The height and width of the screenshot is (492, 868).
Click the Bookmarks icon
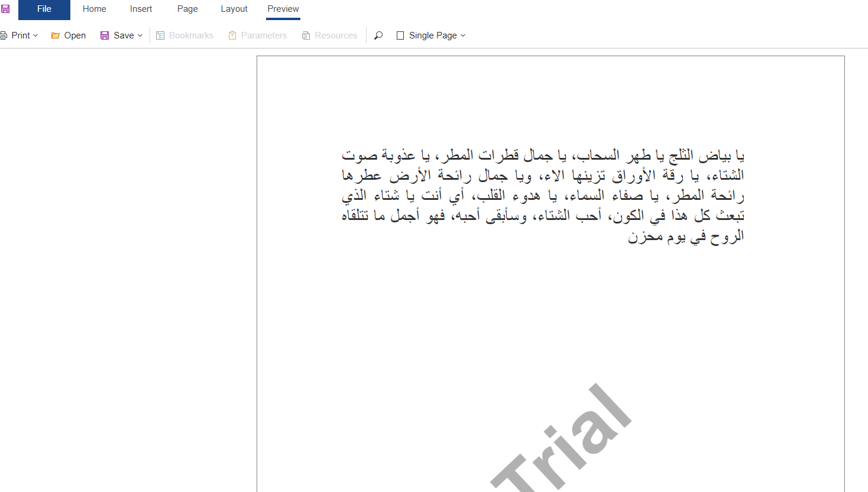pos(160,35)
